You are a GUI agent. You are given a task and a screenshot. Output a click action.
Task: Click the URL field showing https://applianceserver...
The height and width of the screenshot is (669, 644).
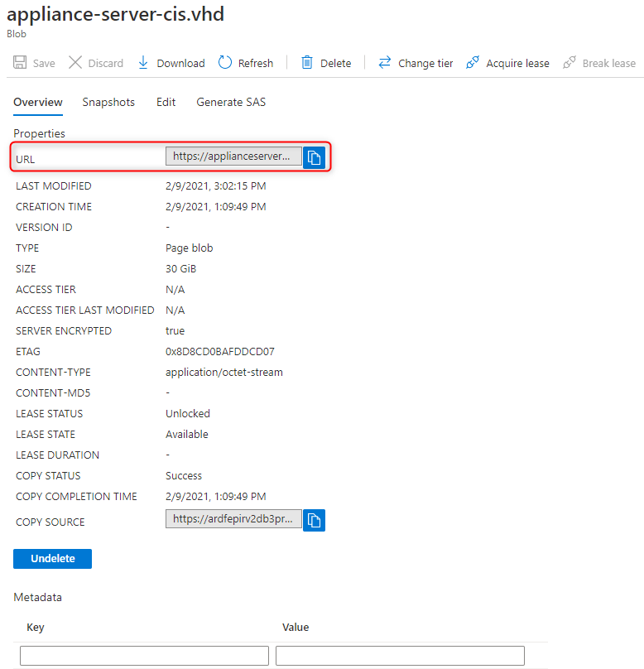(x=233, y=156)
